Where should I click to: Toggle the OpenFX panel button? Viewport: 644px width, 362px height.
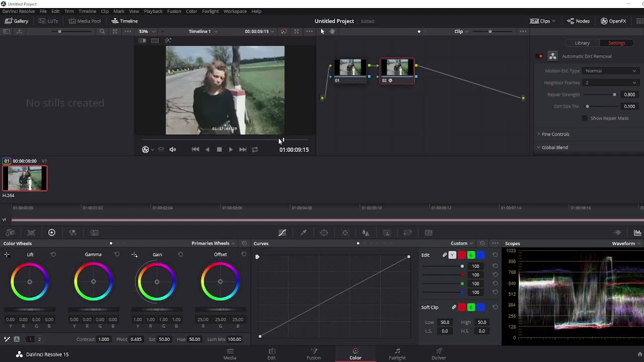tap(613, 21)
